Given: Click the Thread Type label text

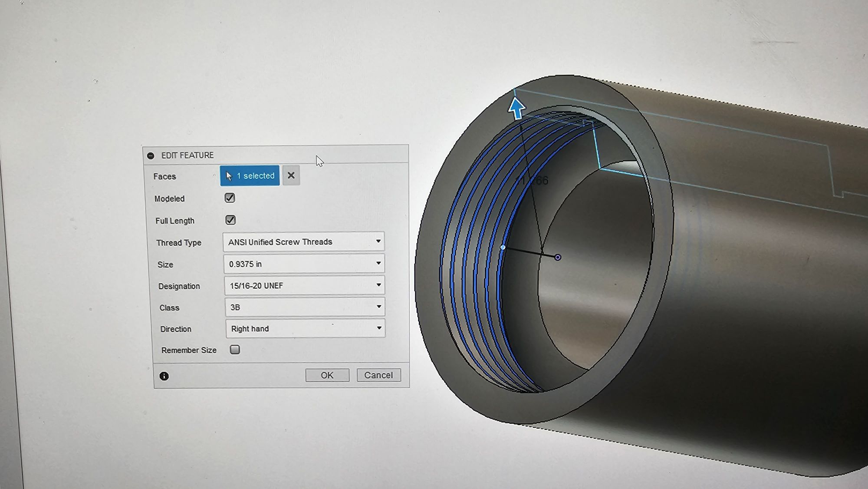Looking at the screenshot, I should click(x=179, y=243).
